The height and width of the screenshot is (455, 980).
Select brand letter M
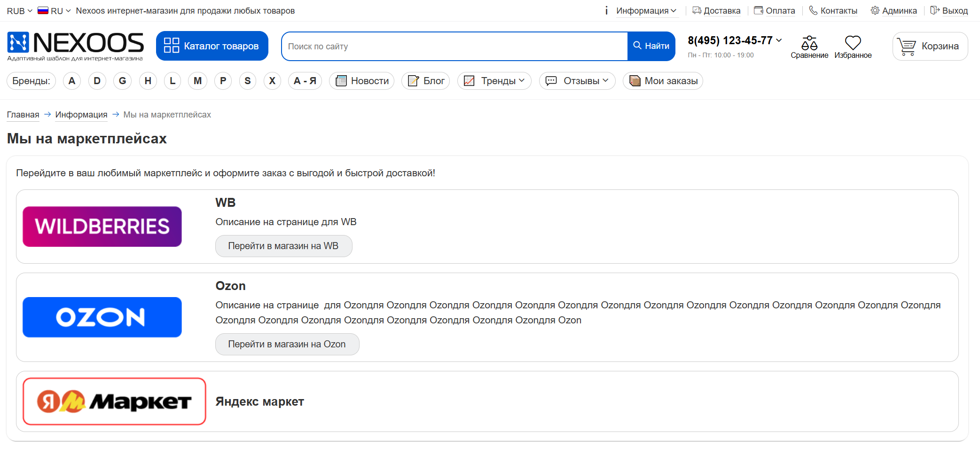pos(198,81)
